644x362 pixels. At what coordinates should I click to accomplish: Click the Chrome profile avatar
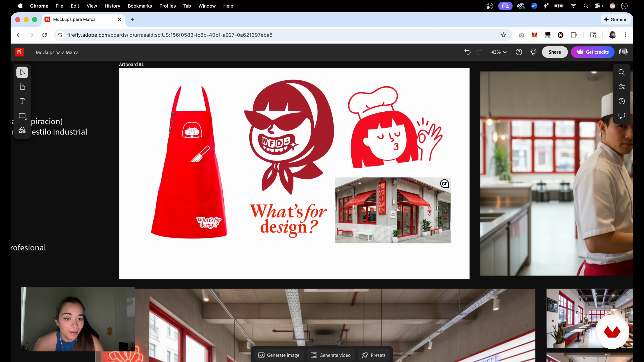coord(612,35)
